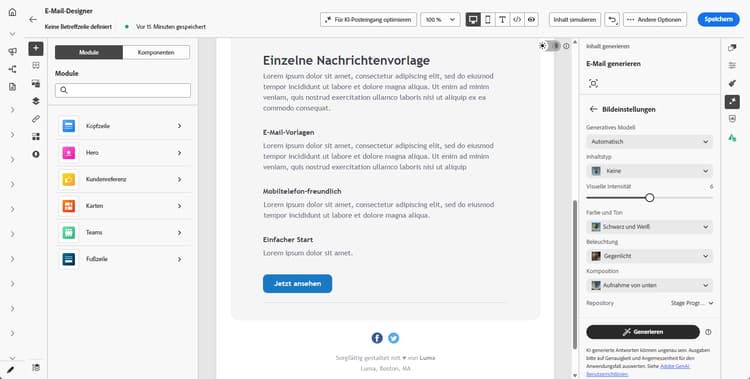Click in the Module search field
Image resolution: width=750 pixels, height=379 pixels.
pyautogui.click(x=123, y=90)
